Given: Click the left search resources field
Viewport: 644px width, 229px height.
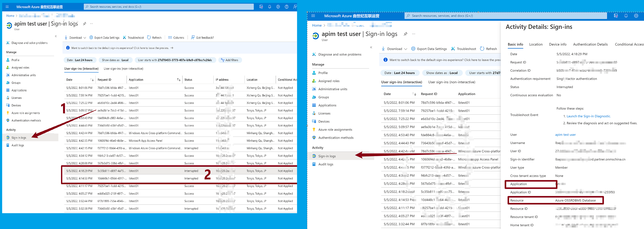Looking at the screenshot, I should tap(169, 7).
